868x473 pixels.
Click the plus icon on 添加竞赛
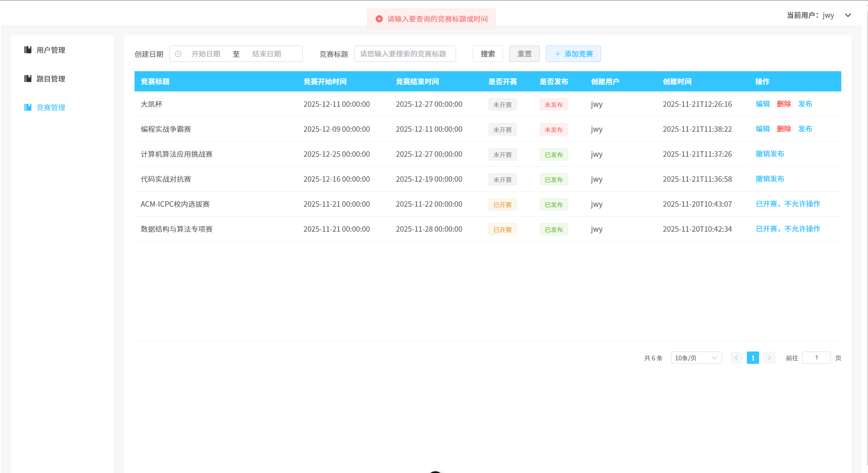point(557,54)
